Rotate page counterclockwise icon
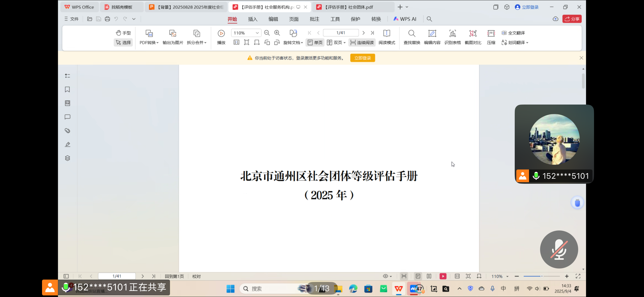Screen dimensions: 644x297 pos(267,43)
